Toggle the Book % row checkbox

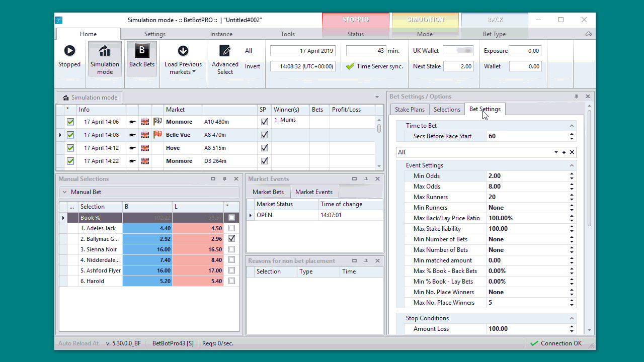tap(231, 218)
